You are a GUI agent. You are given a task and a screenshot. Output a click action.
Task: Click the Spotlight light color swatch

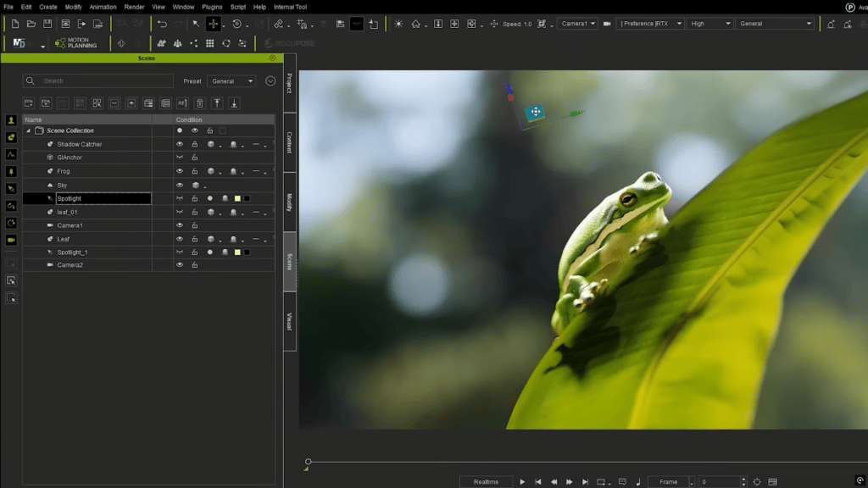pyautogui.click(x=237, y=198)
